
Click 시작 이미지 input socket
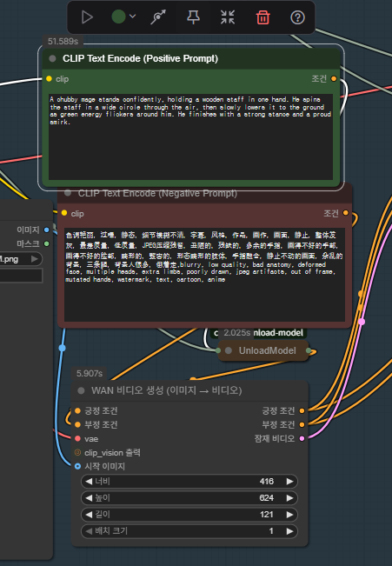[77, 466]
